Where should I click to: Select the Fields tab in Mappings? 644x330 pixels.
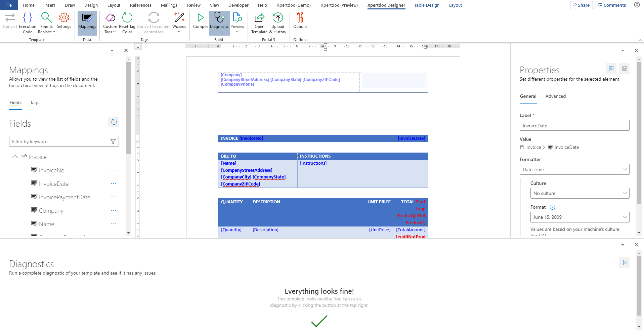click(x=15, y=103)
